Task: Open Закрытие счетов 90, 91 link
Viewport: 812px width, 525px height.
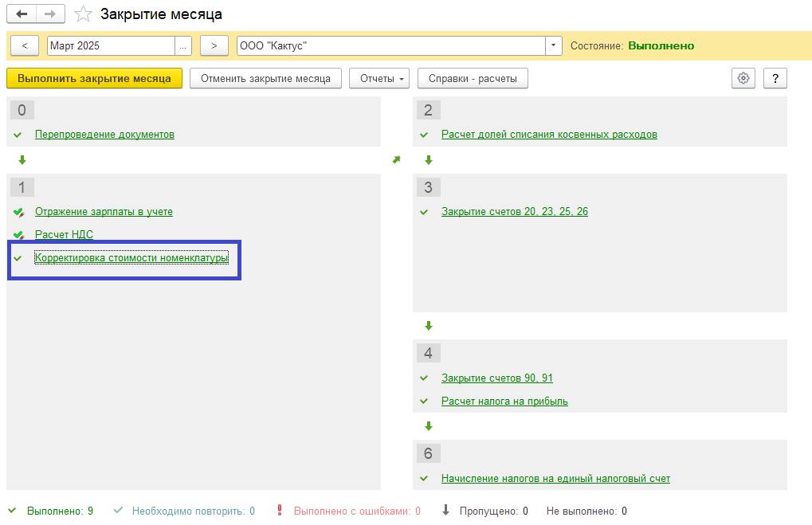Action: click(x=497, y=378)
